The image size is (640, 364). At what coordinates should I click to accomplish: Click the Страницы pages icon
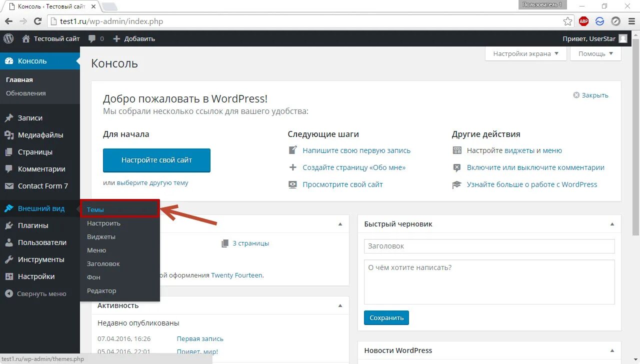click(9, 152)
